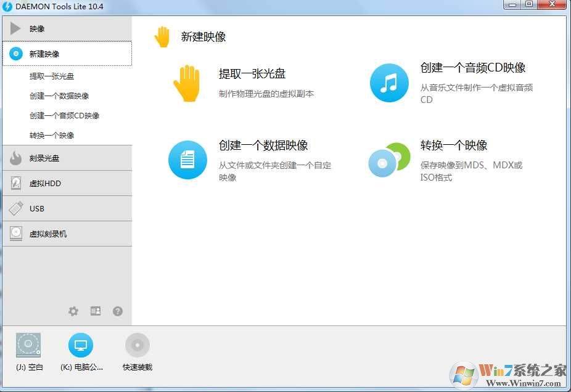Click the burner drive icon beside 虚拟刻录机

pos(16,234)
